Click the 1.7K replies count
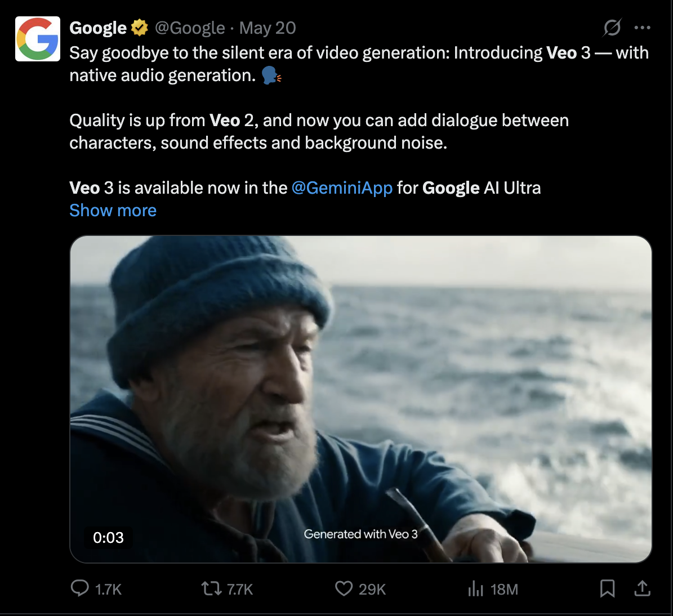This screenshot has width=673, height=616. [108, 589]
